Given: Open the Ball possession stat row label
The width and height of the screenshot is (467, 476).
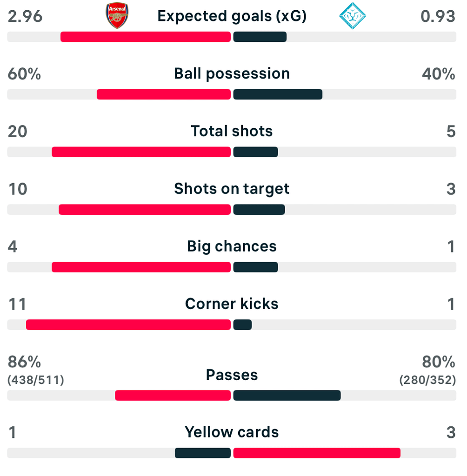Looking at the screenshot, I should click(232, 73).
